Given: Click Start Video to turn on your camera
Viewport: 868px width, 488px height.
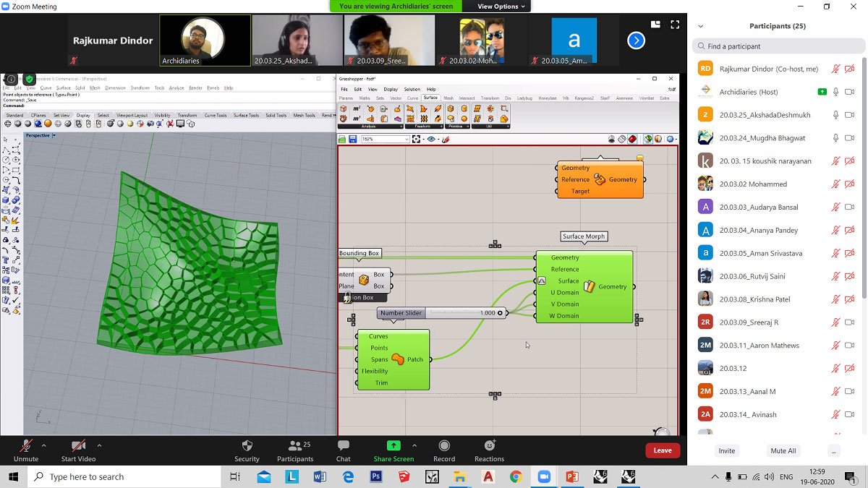Looking at the screenshot, I should pos(77,450).
